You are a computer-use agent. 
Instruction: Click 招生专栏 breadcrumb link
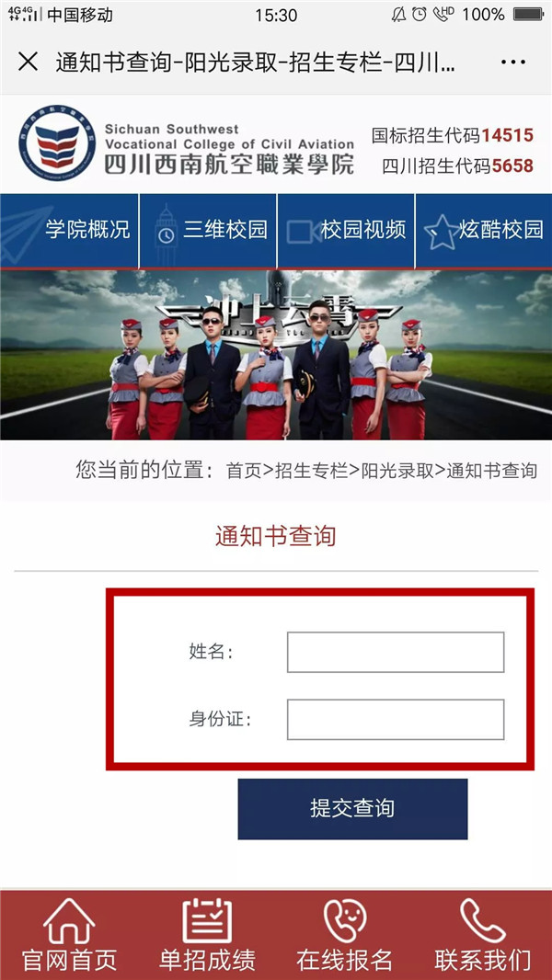tap(311, 470)
